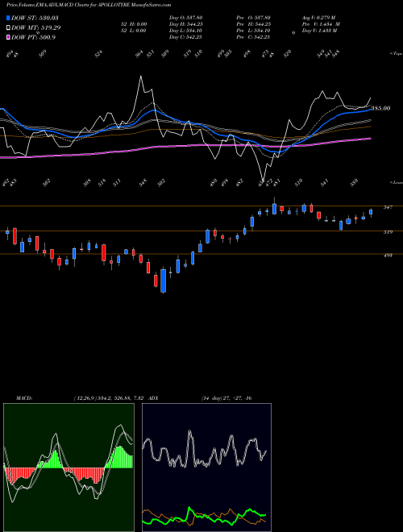The width and height of the screenshot is (403, 532).
Task: Click the 535.00 EMA end label
Action: pyautogui.click(x=380, y=108)
